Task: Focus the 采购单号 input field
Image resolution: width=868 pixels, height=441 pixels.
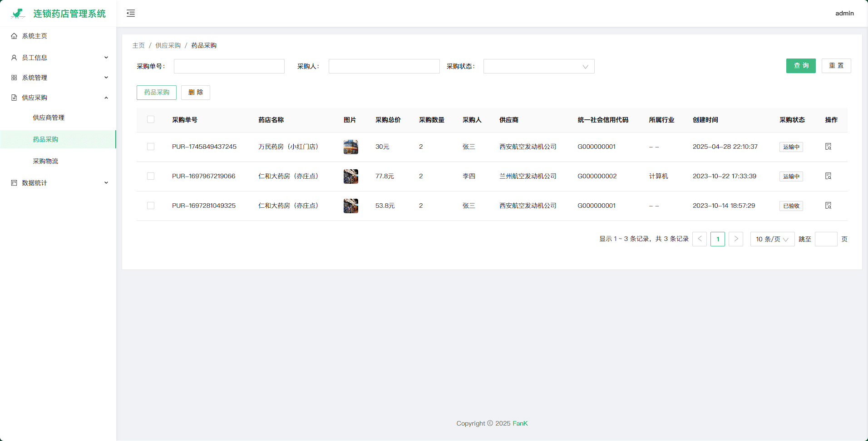Action: point(229,66)
